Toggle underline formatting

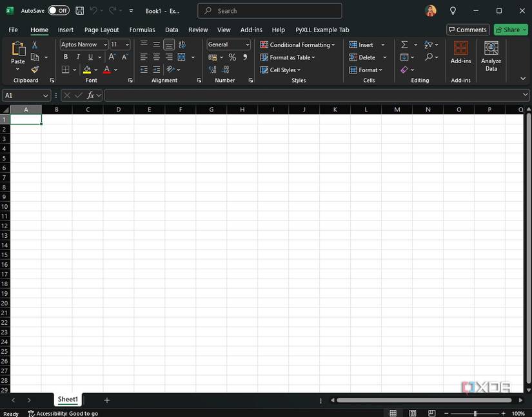click(x=90, y=57)
